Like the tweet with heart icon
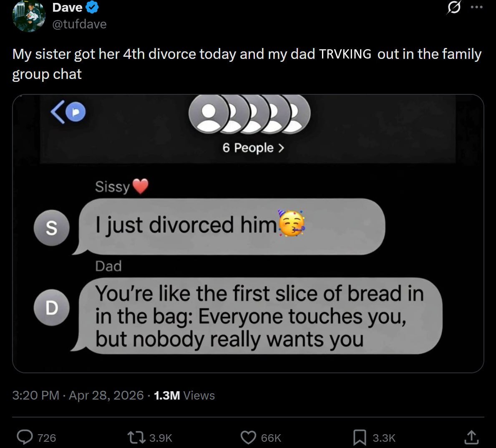This screenshot has width=496, height=448. click(249, 437)
